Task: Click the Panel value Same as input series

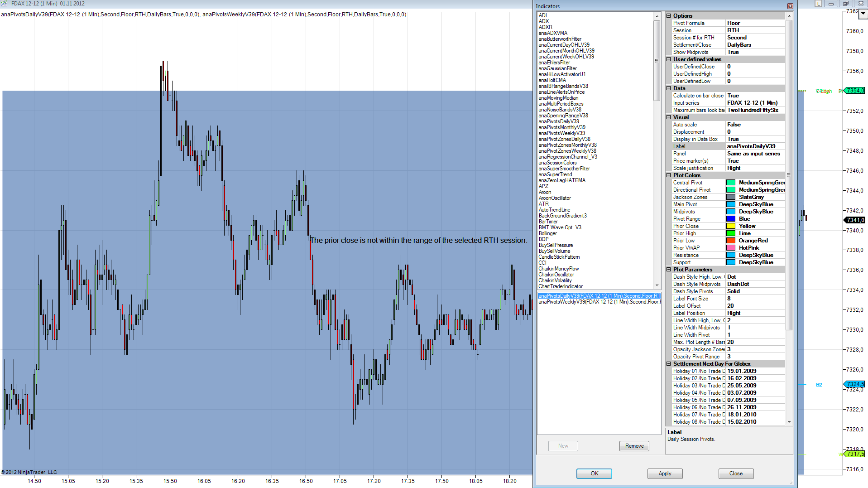Action: tap(755, 154)
